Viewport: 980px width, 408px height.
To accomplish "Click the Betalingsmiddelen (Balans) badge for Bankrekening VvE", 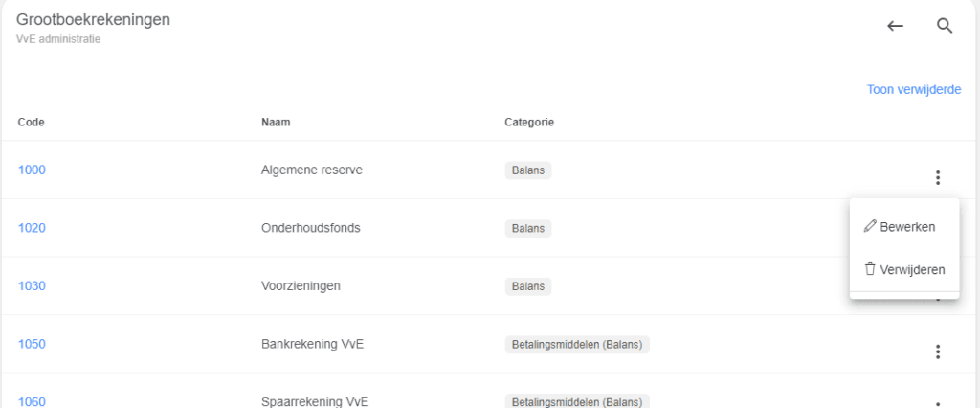I will (x=576, y=344).
